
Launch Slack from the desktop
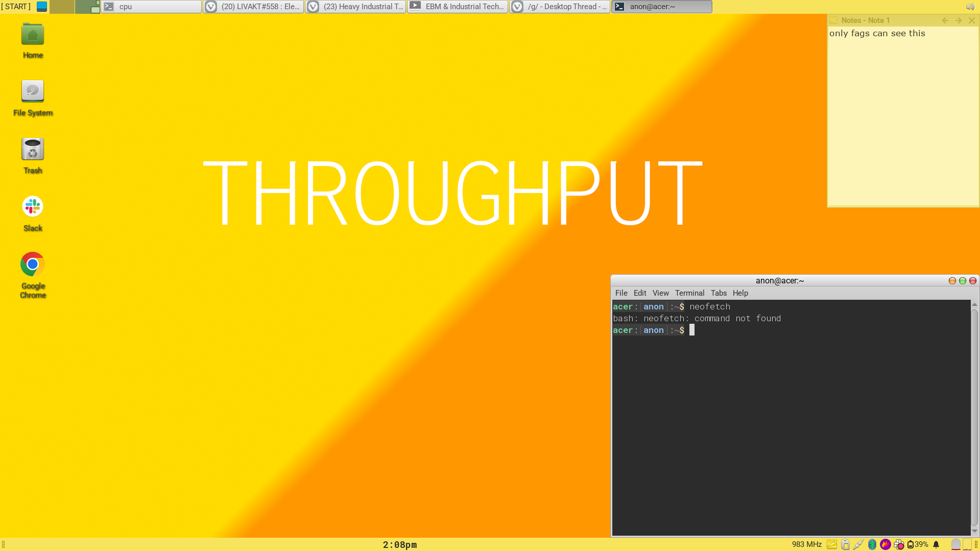click(33, 214)
